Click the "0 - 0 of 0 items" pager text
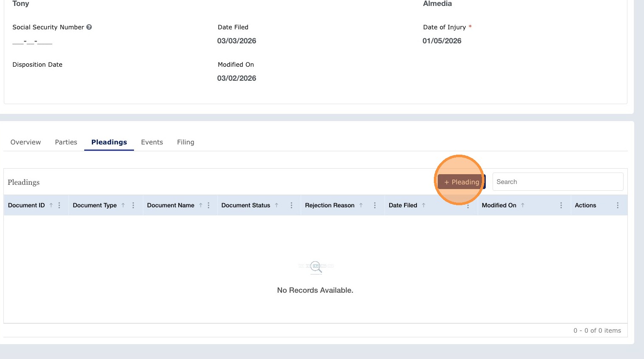This screenshot has width=644, height=359. pos(597,331)
